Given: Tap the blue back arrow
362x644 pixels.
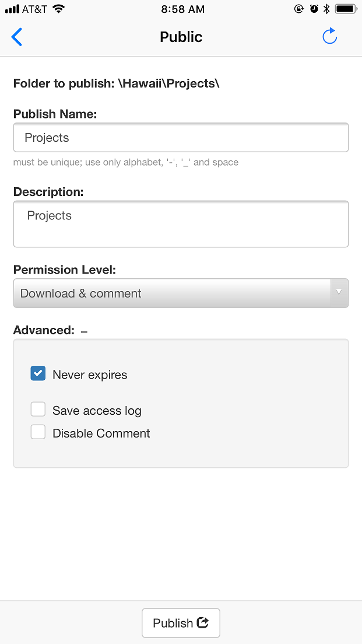Looking at the screenshot, I should tap(16, 36).
